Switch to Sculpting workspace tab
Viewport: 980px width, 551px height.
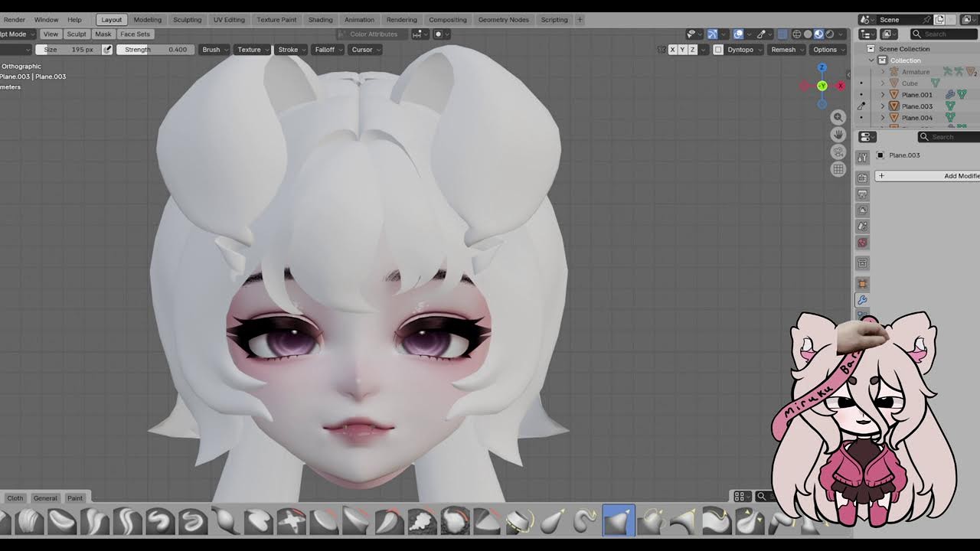(x=187, y=19)
